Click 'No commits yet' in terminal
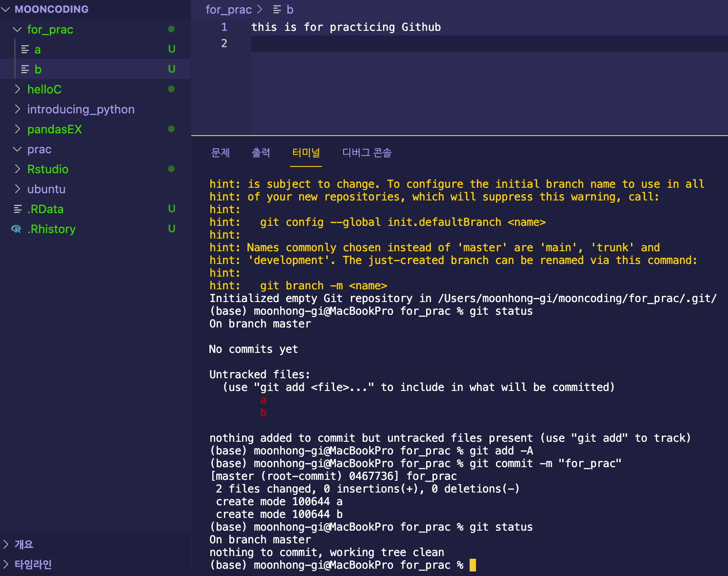This screenshot has height=576, width=728. [x=253, y=349]
